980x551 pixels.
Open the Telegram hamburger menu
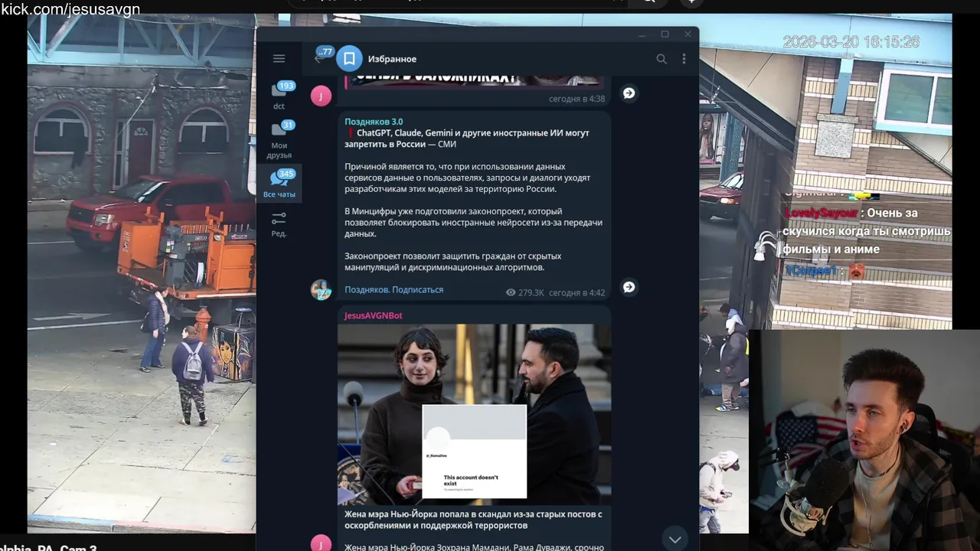pos(279,59)
